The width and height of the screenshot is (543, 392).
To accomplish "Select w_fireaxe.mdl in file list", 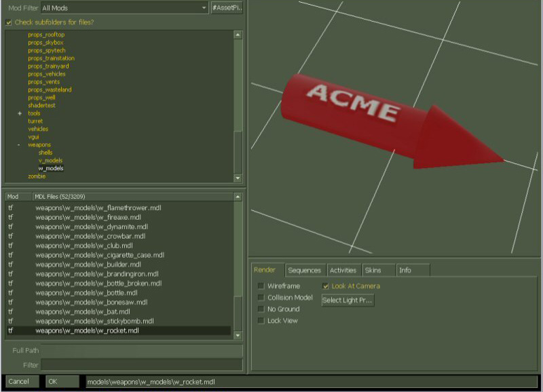I will pos(119,217).
